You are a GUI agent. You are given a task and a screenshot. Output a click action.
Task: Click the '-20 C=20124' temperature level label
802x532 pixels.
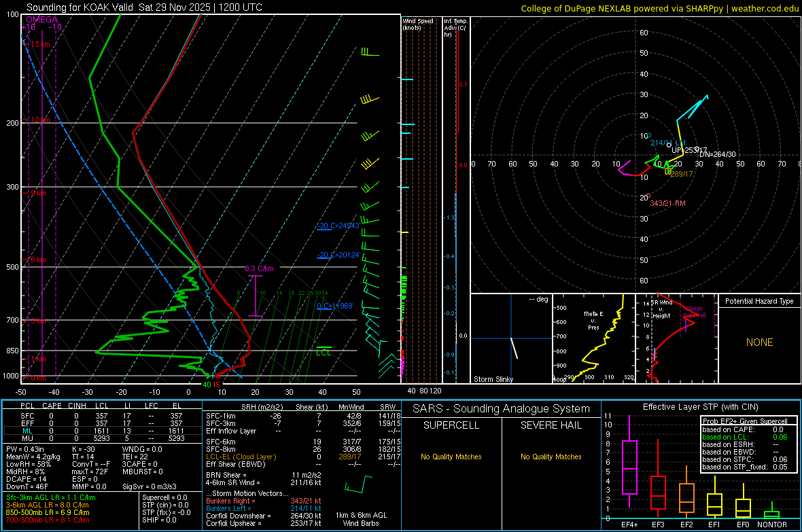338,255
